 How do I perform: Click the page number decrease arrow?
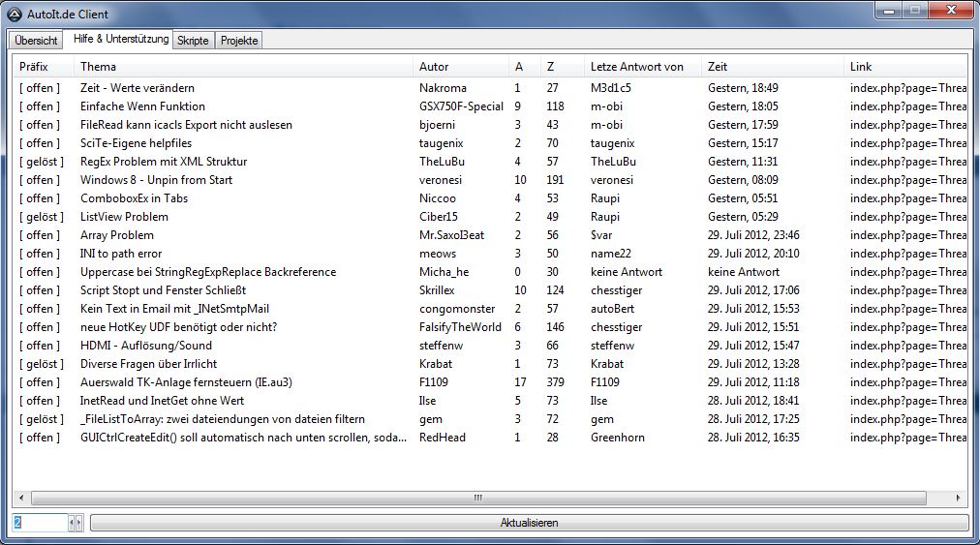tap(72, 523)
